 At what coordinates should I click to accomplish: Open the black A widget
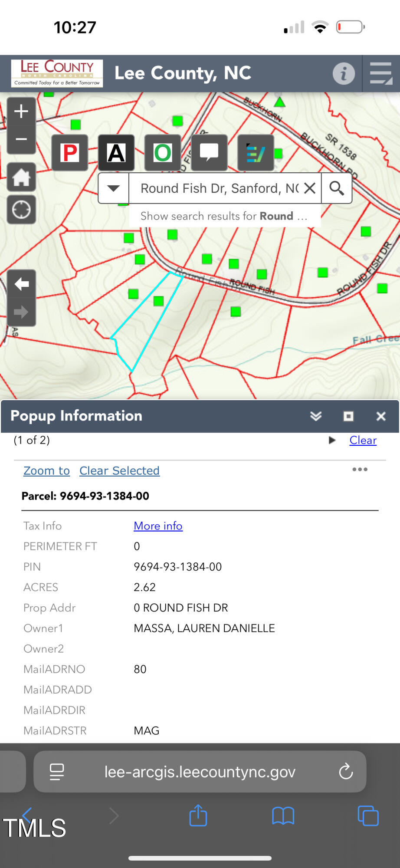tap(116, 153)
